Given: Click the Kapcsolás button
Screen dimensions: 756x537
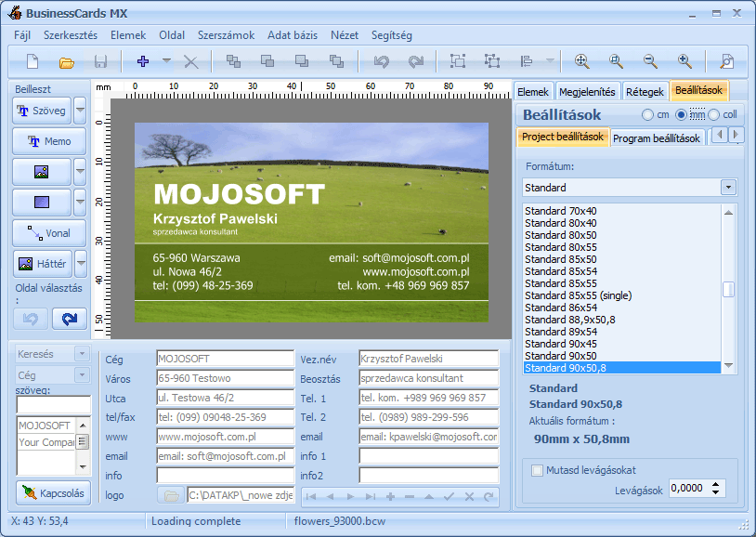Looking at the screenshot, I should tap(54, 493).
